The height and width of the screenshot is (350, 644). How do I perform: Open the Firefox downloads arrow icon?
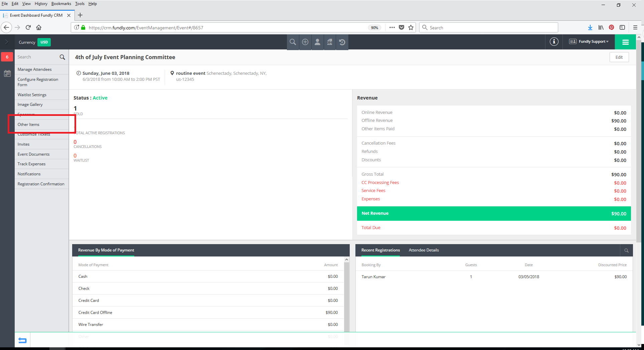[x=590, y=27]
